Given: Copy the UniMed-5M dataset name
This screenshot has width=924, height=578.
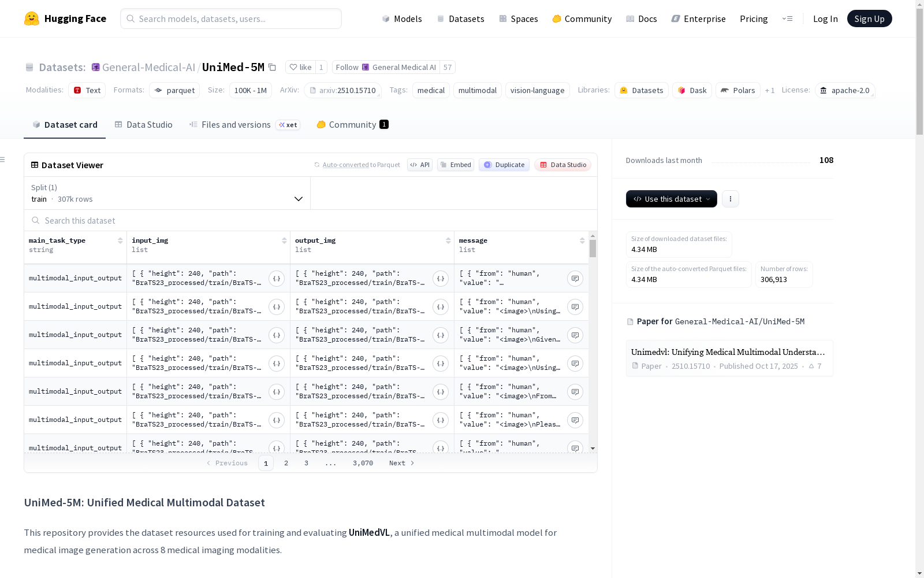Looking at the screenshot, I should coord(272,68).
